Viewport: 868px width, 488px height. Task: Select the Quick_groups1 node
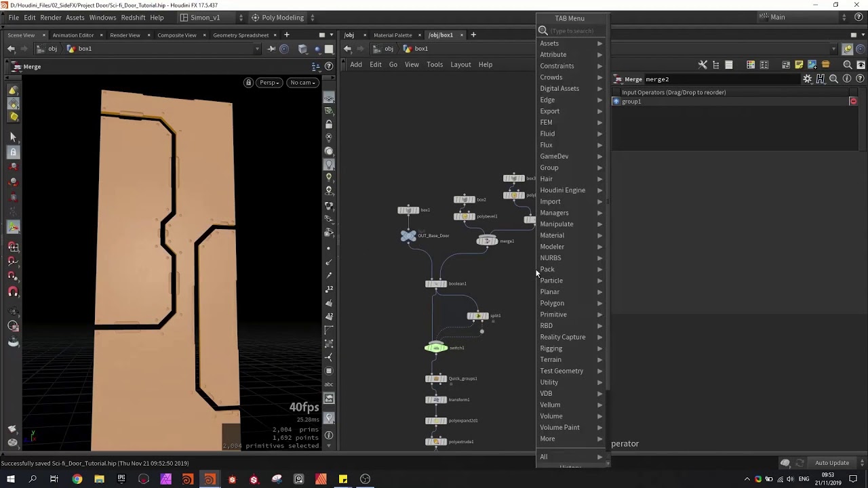tap(436, 379)
